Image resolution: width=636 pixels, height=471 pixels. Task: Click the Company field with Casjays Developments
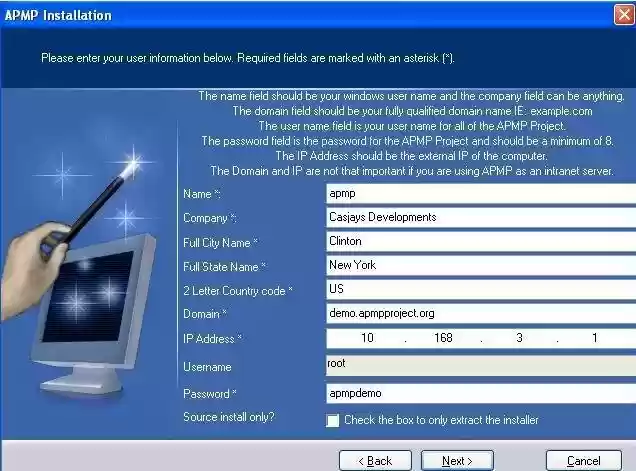[x=481, y=217]
